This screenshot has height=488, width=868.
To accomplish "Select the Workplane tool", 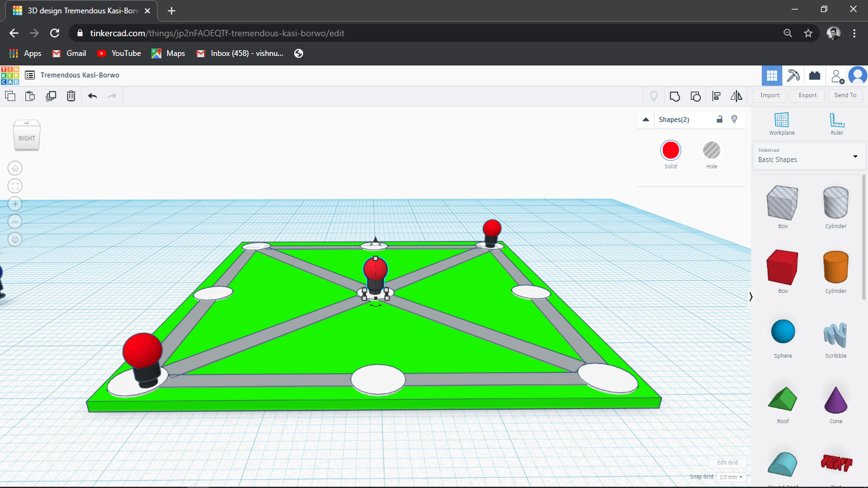I will (782, 123).
